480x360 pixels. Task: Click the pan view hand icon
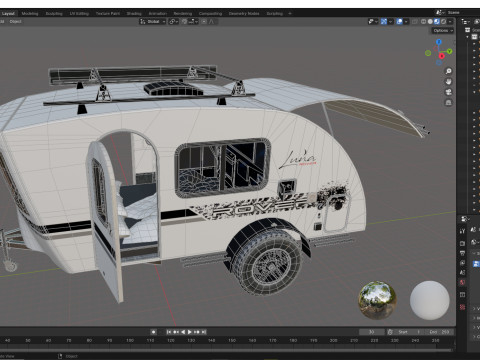pos(449,81)
